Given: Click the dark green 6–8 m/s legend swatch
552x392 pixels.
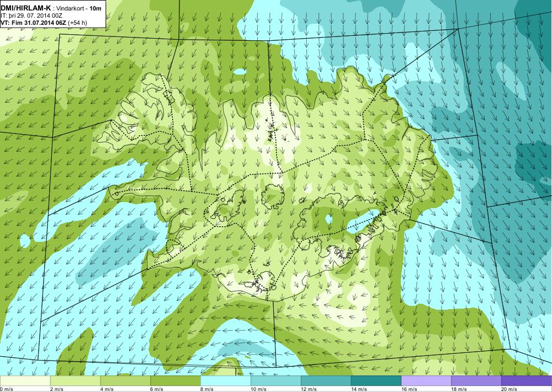Looking at the screenshot, I should [x=176, y=381].
